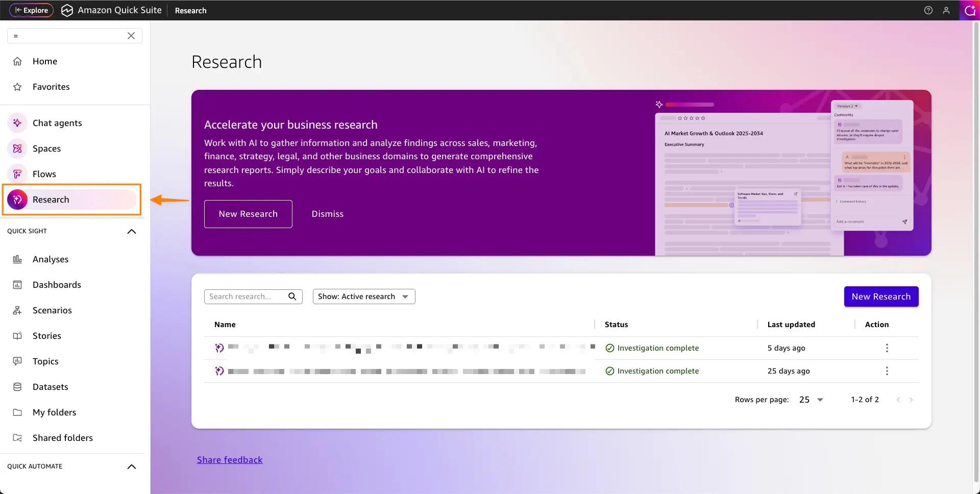Open the Show: Active research dropdown
The image size is (980, 494).
[x=363, y=297]
